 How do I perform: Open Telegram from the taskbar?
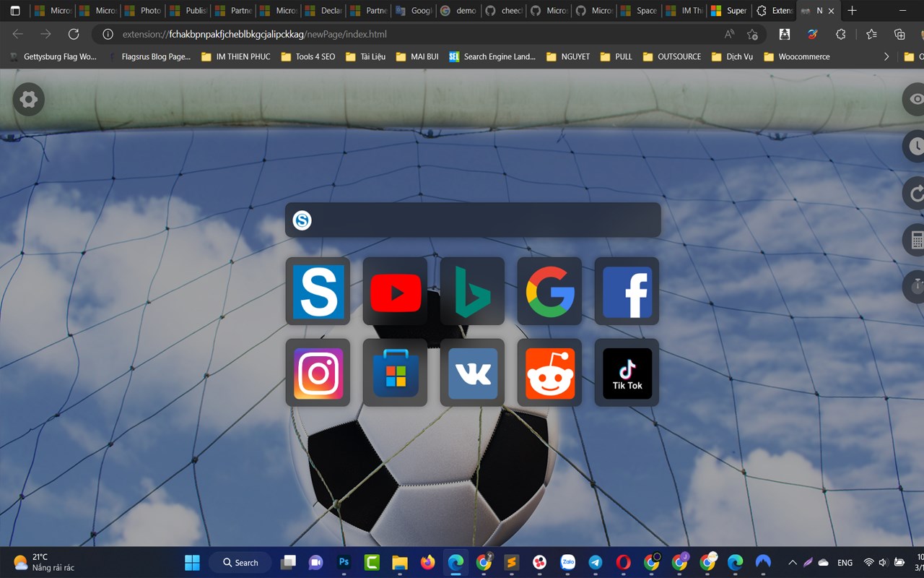[x=596, y=562]
